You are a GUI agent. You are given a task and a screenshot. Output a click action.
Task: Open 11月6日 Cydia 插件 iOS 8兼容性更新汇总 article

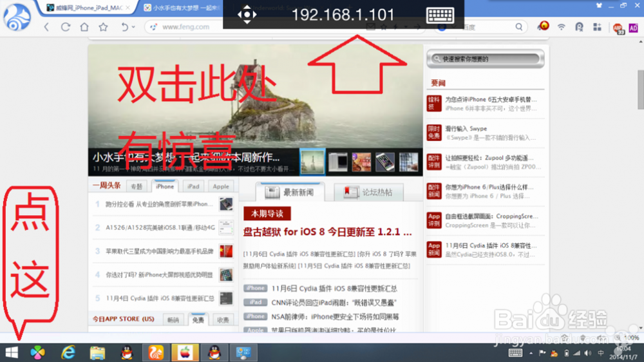pos(334,289)
